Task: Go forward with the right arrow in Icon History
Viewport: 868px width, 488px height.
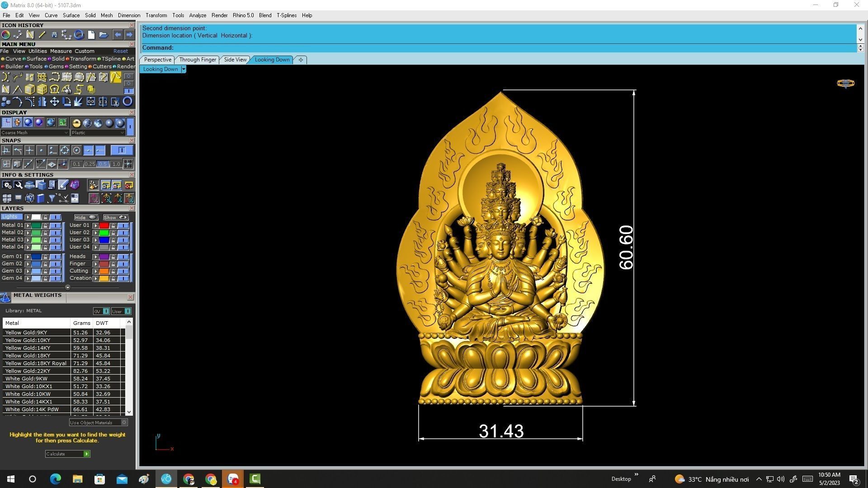Action: tap(129, 35)
